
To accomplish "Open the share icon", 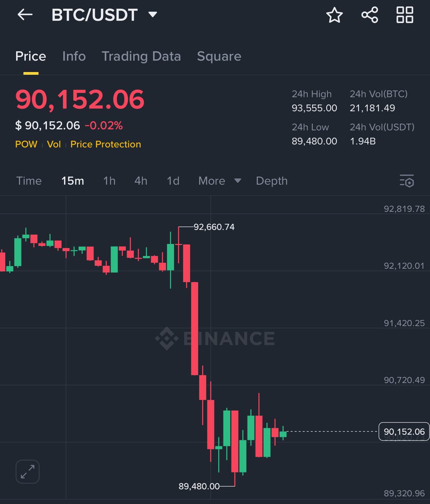I will click(x=370, y=15).
